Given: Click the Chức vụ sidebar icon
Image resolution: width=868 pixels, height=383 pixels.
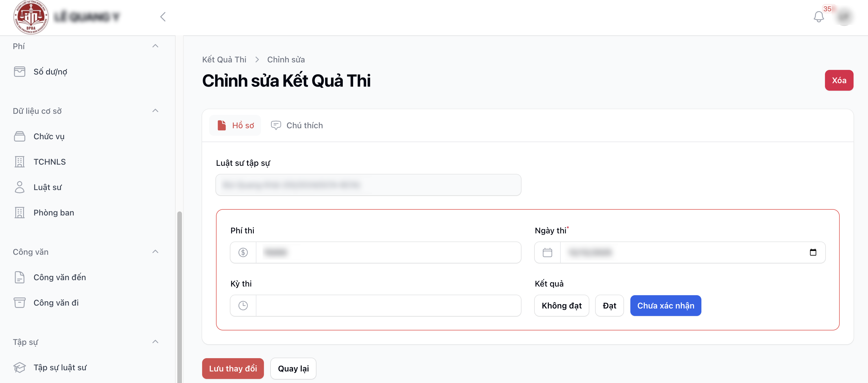Looking at the screenshot, I should [20, 137].
